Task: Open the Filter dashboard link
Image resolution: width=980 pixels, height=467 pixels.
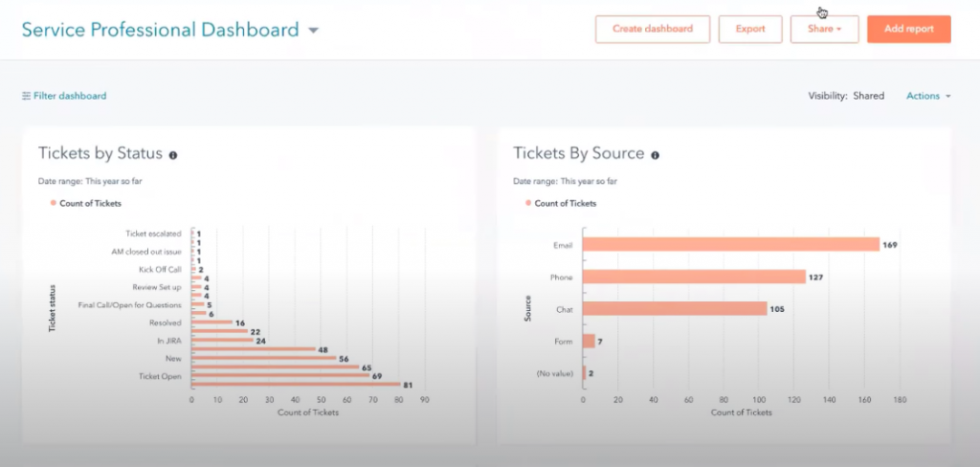Action: coord(69,96)
